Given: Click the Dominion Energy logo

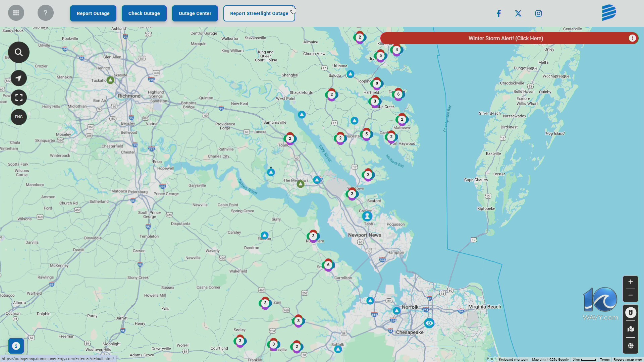Looking at the screenshot, I should 609,13.
